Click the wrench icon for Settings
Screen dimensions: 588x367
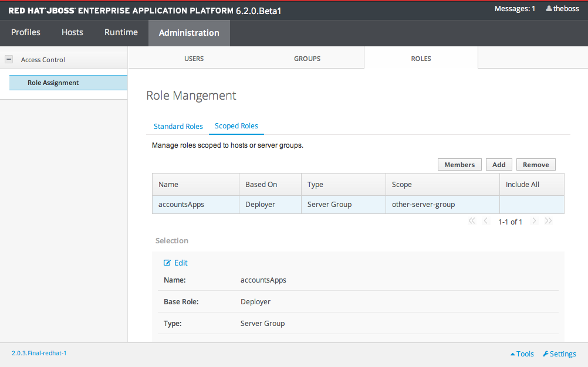click(545, 354)
